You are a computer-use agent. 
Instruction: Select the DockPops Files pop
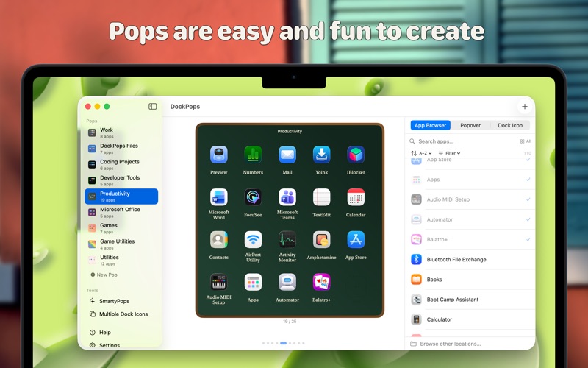pyautogui.click(x=121, y=149)
